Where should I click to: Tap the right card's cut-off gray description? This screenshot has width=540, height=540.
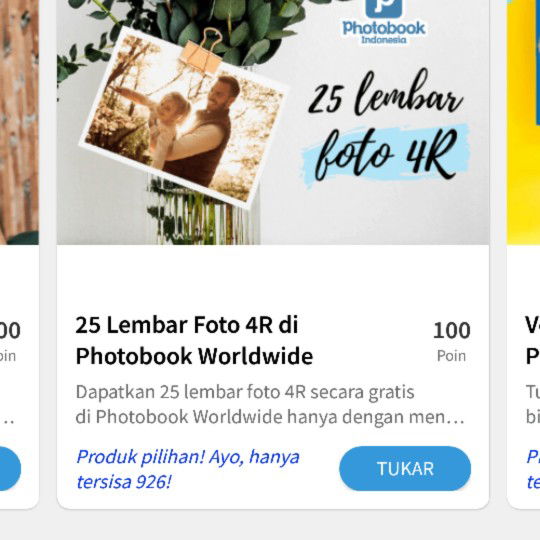click(x=532, y=404)
